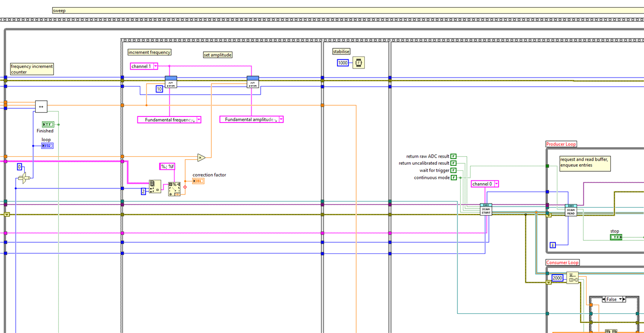644x333 pixels.
Task: Click the stop boolean terminal
Action: pyautogui.click(x=616, y=237)
